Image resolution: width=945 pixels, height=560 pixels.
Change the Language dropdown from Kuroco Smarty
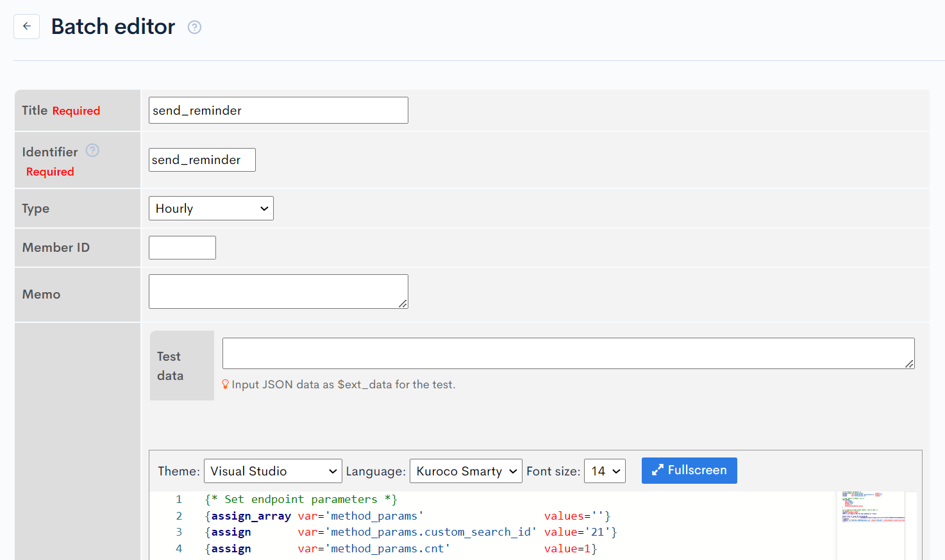[465, 470]
